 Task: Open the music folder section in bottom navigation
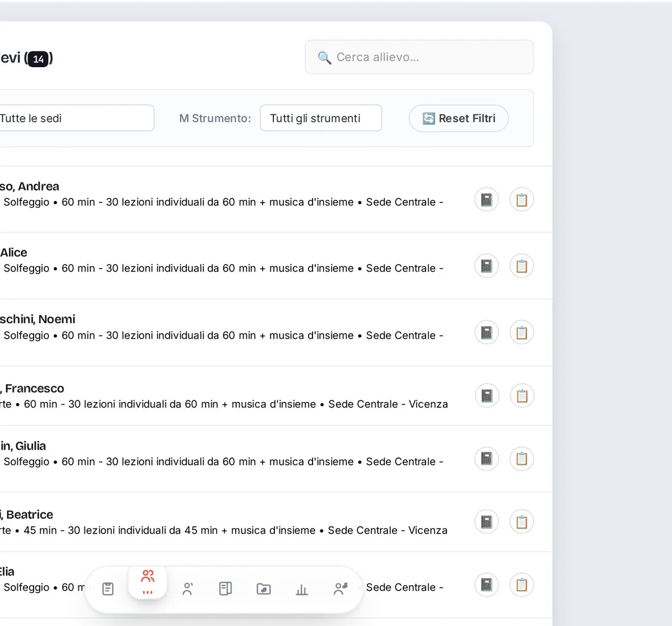(x=264, y=588)
